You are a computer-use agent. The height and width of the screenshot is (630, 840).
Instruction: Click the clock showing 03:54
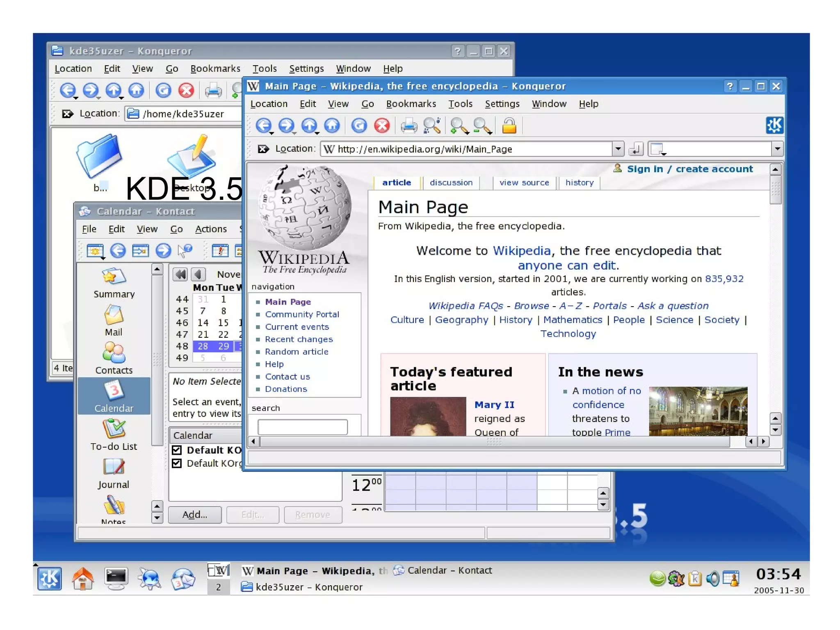778,574
